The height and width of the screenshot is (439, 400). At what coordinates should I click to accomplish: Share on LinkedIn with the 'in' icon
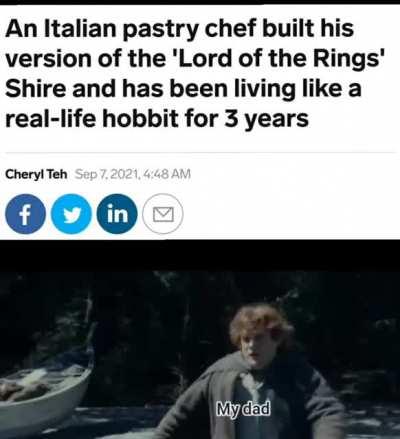[117, 214]
